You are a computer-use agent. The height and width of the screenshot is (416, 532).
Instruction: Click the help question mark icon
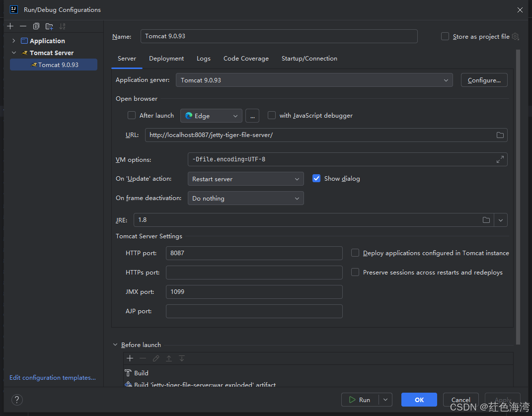[x=16, y=400]
